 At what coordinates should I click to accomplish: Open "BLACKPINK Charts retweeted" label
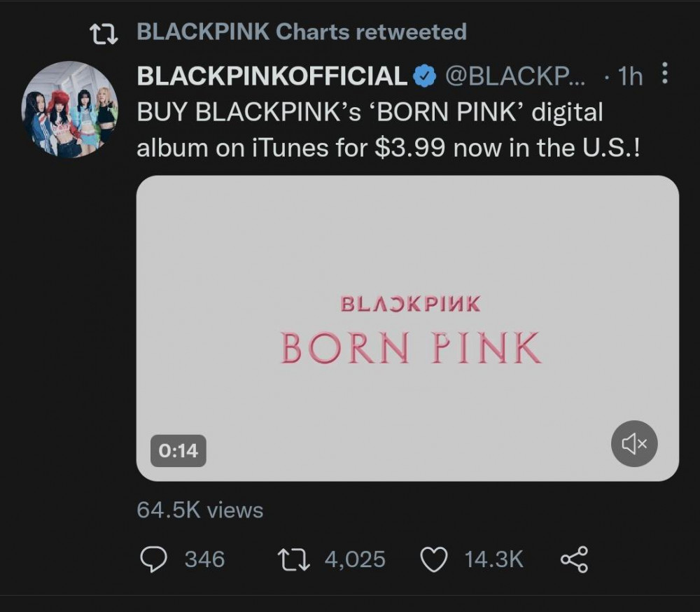click(x=302, y=32)
